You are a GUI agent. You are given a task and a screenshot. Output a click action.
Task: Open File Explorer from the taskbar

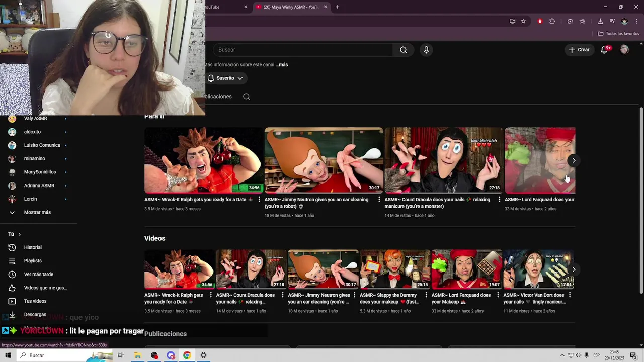(137, 355)
